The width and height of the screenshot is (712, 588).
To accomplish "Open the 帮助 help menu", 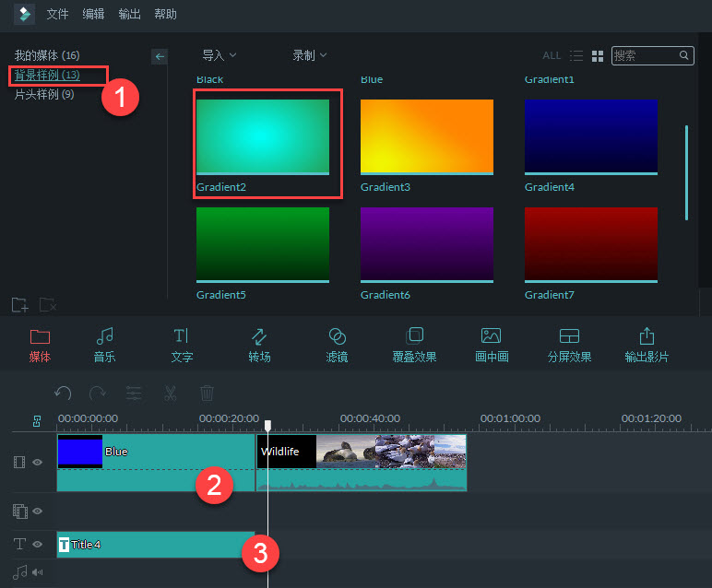I will (166, 15).
